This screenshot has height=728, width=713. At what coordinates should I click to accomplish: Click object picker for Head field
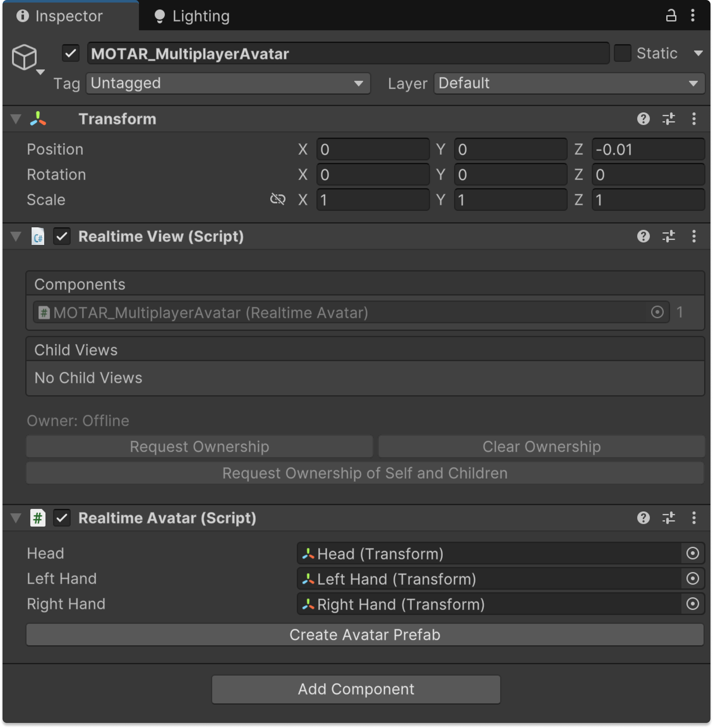coord(692,553)
